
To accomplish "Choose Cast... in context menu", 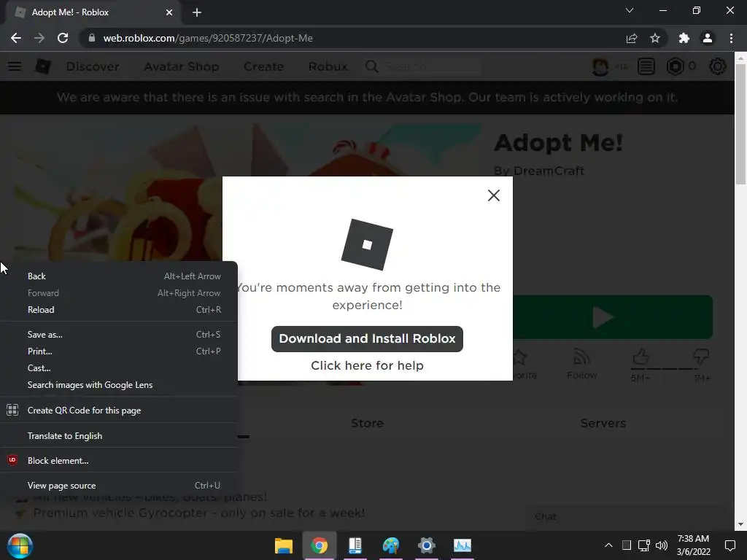I will (119, 367).
